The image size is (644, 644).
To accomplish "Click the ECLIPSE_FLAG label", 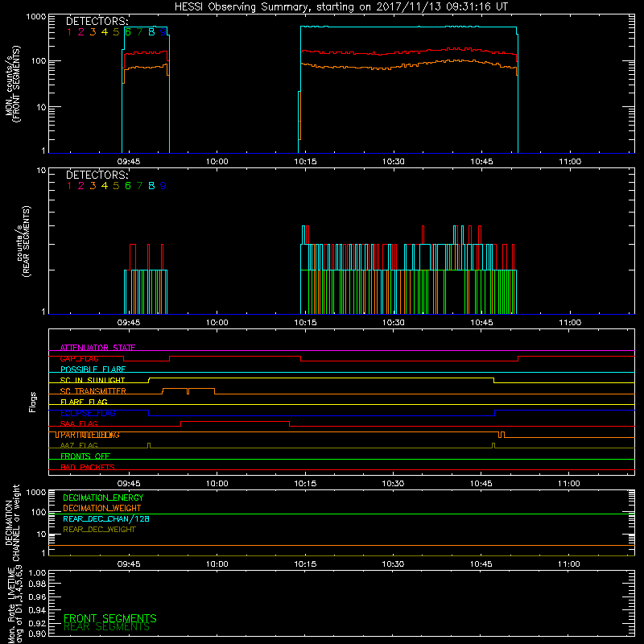I will [88, 413].
